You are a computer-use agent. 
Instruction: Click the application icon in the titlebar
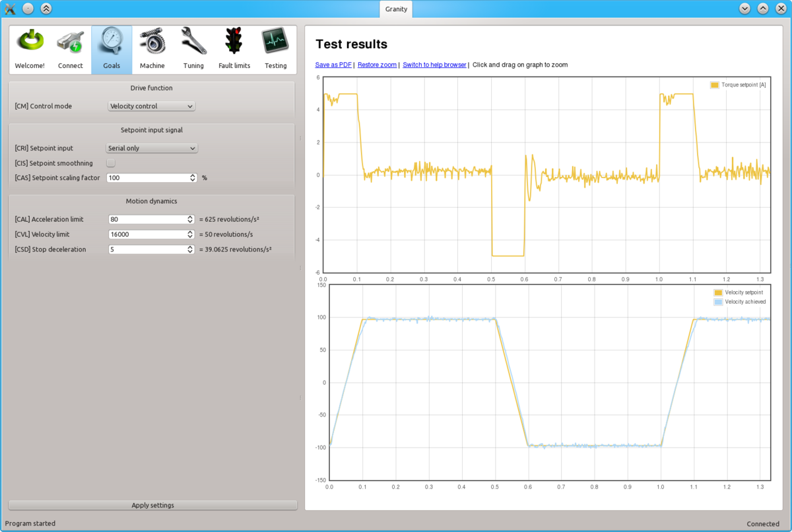tap(9, 9)
